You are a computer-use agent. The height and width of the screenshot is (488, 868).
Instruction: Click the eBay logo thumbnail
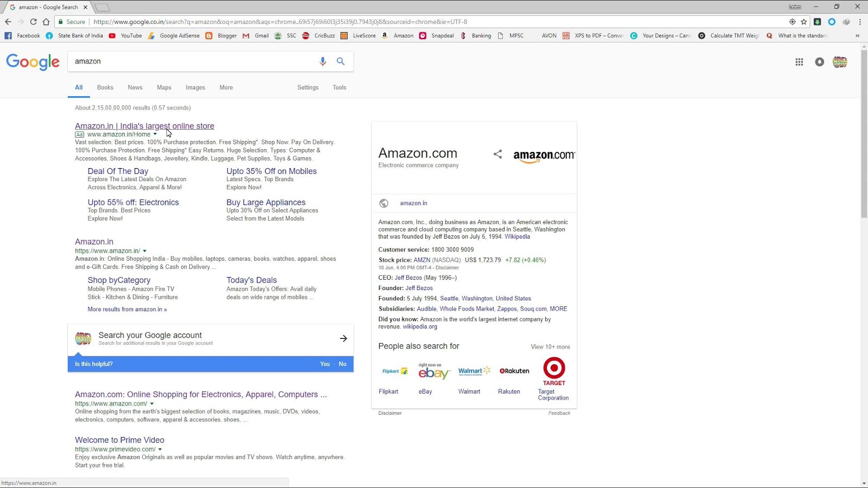click(434, 371)
